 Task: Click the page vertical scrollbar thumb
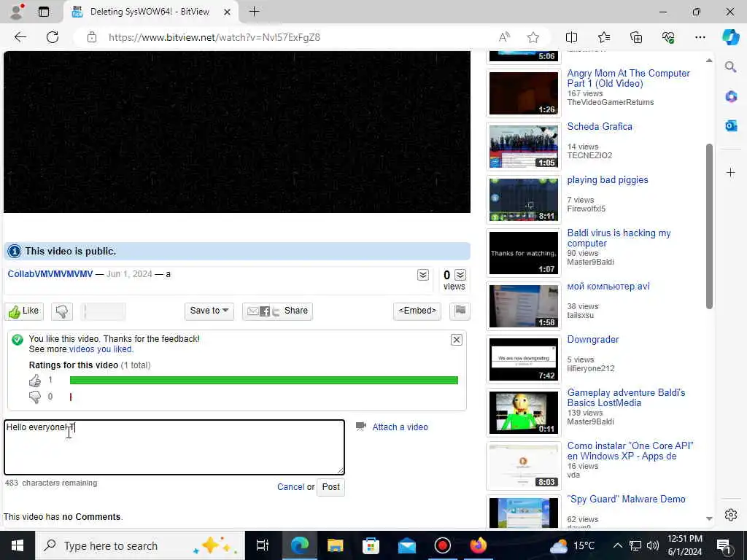(709, 226)
